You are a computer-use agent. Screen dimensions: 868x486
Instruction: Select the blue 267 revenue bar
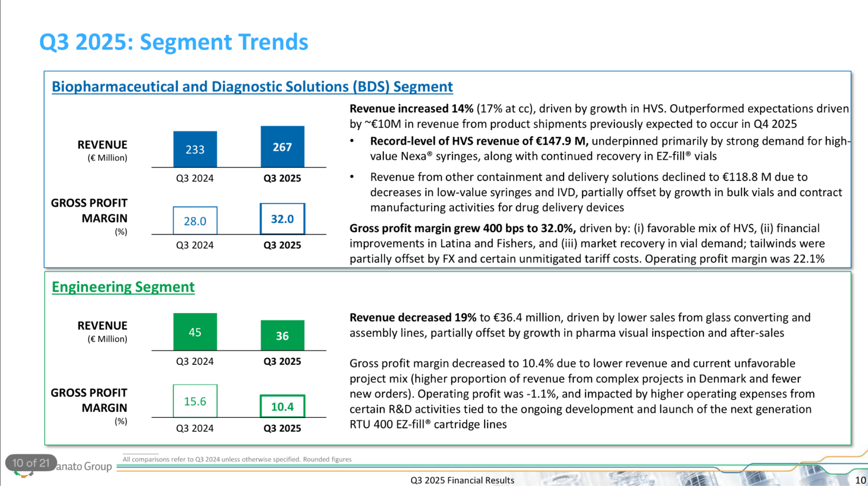[282, 147]
